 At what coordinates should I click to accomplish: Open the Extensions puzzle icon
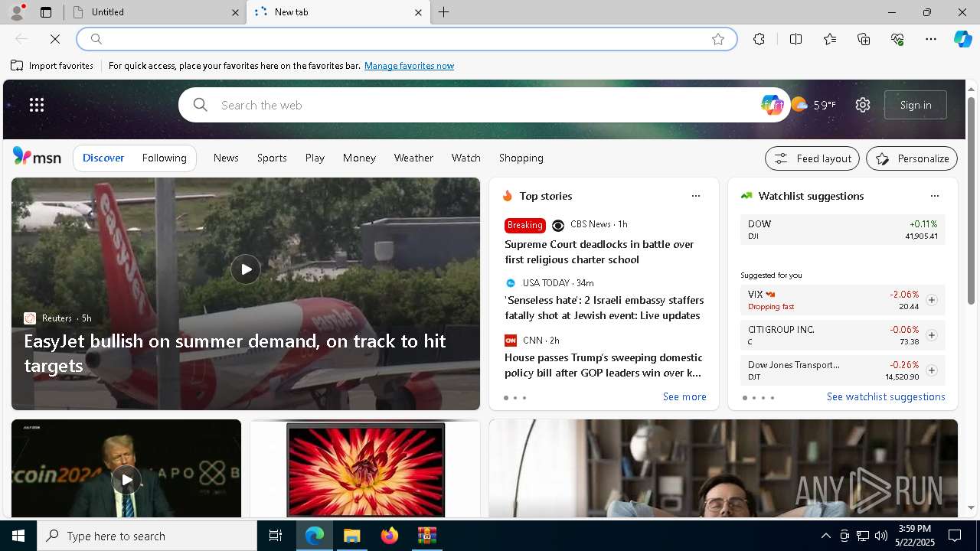pos(759,39)
